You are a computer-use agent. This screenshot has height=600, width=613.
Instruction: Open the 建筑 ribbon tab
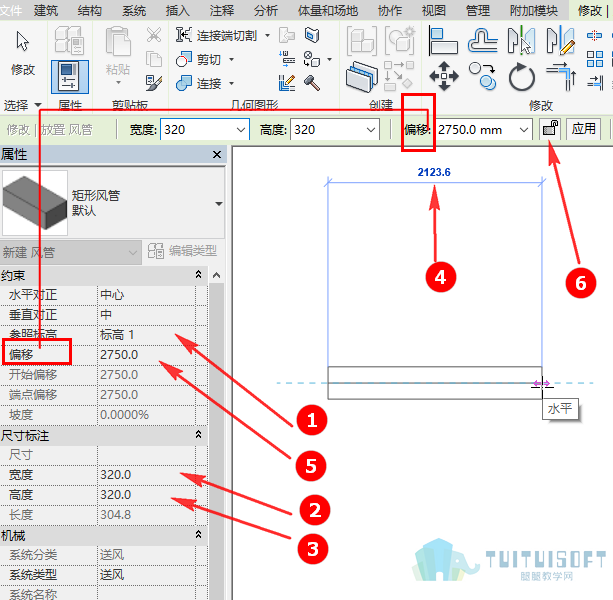point(46,10)
